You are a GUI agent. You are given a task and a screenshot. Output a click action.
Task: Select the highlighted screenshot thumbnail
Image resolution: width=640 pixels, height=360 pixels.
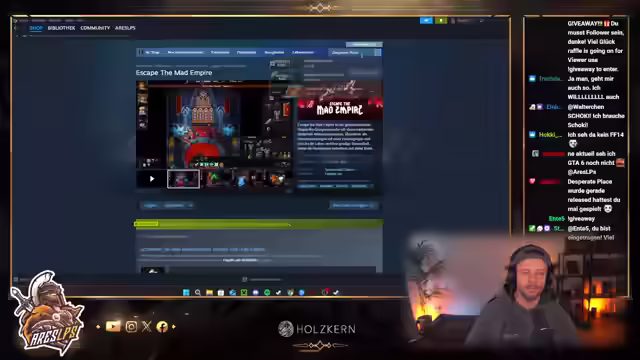[183, 179]
